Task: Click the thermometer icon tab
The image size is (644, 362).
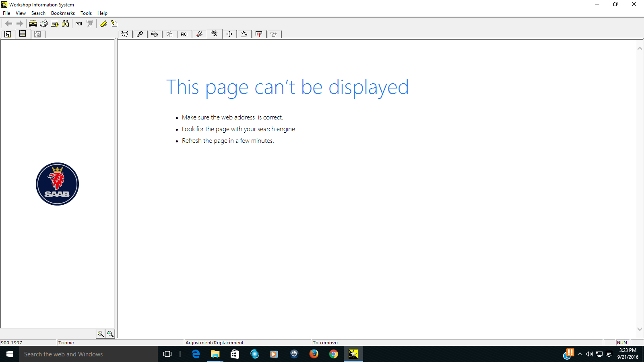Action: pyautogui.click(x=199, y=34)
